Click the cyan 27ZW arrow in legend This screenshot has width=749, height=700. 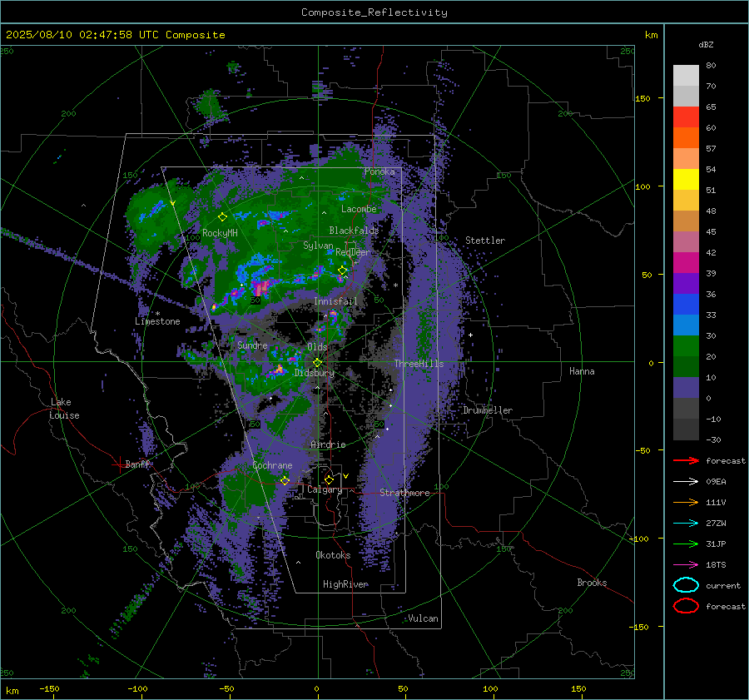click(x=686, y=524)
